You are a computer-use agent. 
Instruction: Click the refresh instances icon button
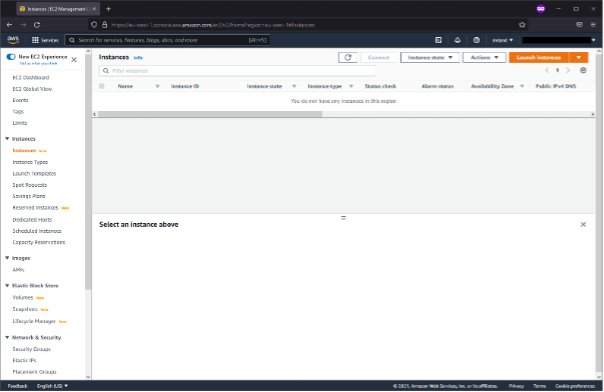coord(347,57)
